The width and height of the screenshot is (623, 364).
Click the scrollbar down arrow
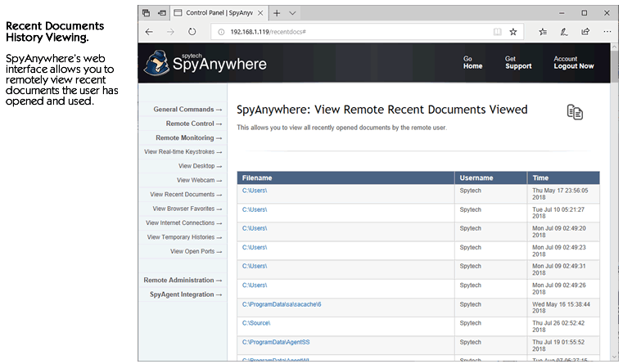tap(615, 357)
